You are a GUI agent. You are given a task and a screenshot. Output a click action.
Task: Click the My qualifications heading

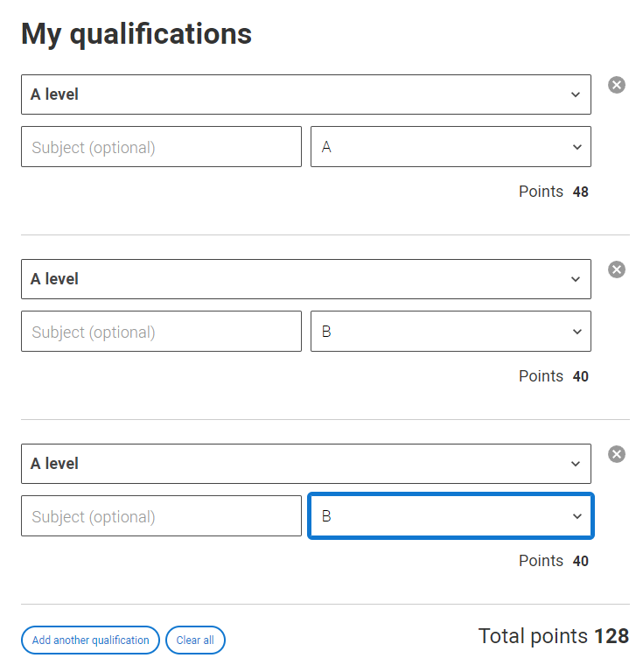point(136,34)
